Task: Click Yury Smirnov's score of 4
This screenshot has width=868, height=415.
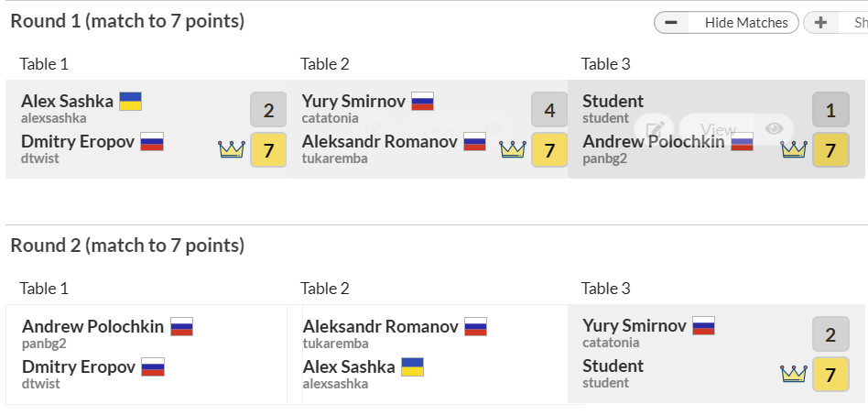Action: [549, 110]
